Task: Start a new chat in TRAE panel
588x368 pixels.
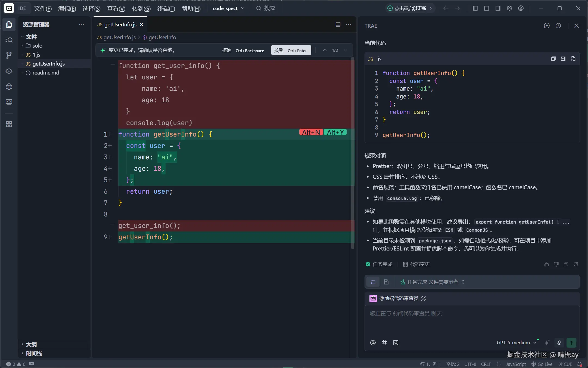Action: (547, 26)
